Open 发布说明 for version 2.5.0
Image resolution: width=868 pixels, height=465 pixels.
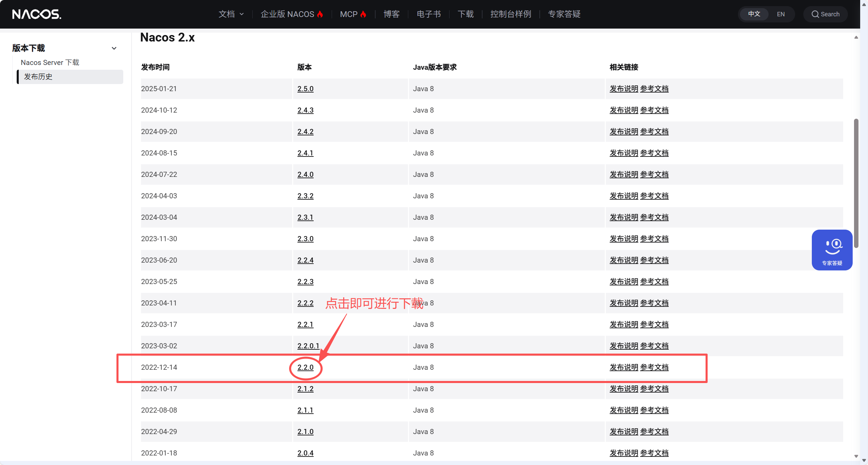(x=624, y=89)
